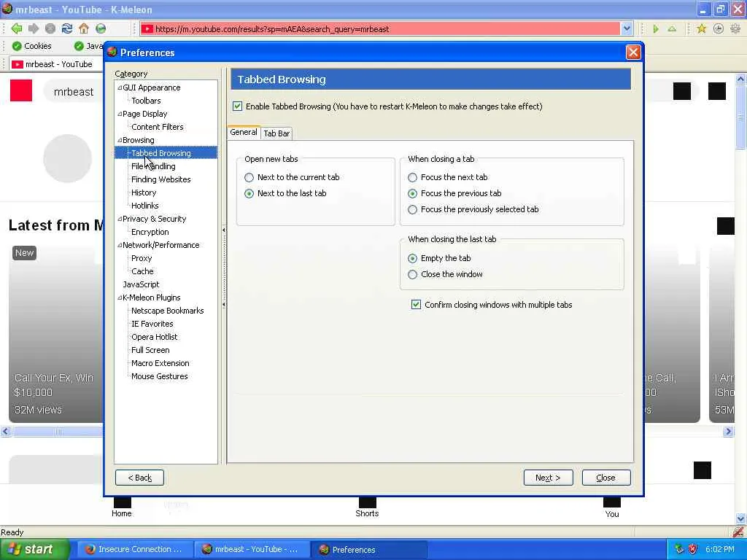Viewport: 747px width, 560px height.
Task: Collapse the Privacy & Security tree node
Action: pos(120,219)
